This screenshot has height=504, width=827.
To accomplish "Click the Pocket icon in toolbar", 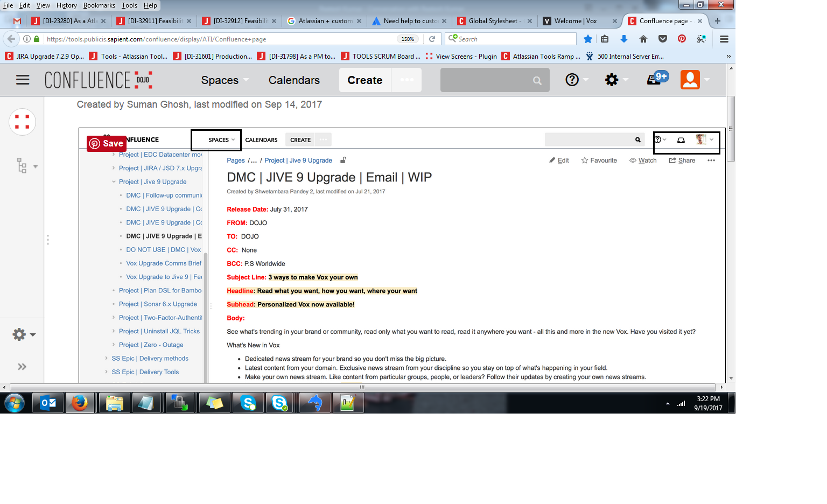I will click(x=663, y=39).
